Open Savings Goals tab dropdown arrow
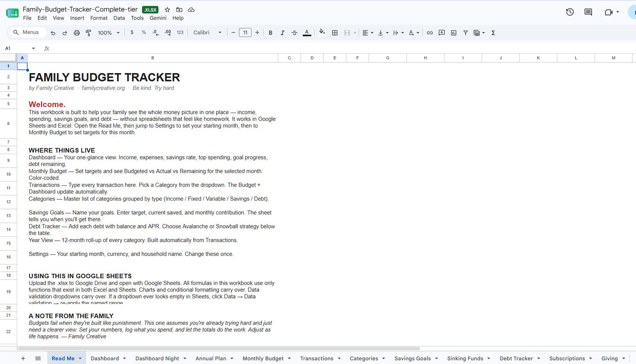 [437, 359]
